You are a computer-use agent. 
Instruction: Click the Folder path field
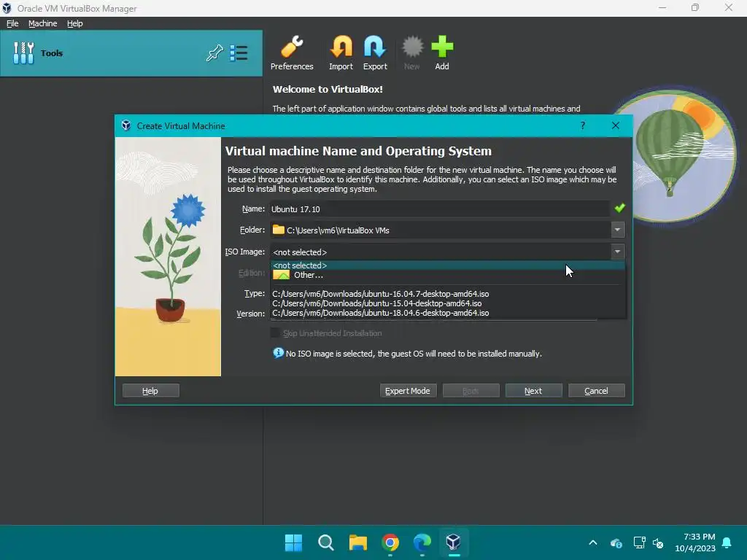[x=440, y=230]
